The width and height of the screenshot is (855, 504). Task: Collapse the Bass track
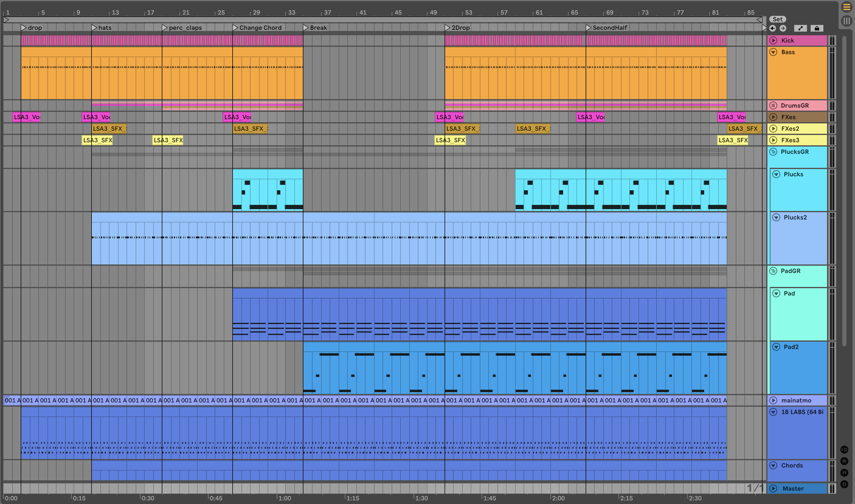coord(773,52)
